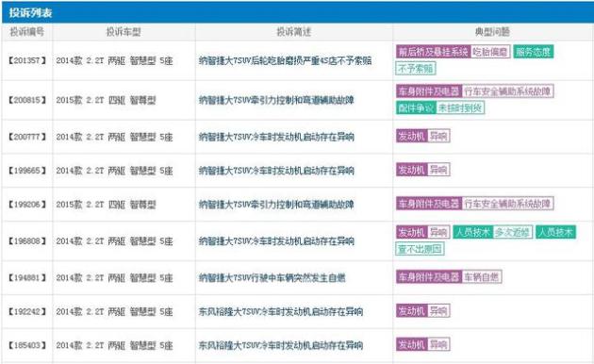Select the 投诉列表 header tab
Viewport: 594px width, 364px height.
click(31, 13)
